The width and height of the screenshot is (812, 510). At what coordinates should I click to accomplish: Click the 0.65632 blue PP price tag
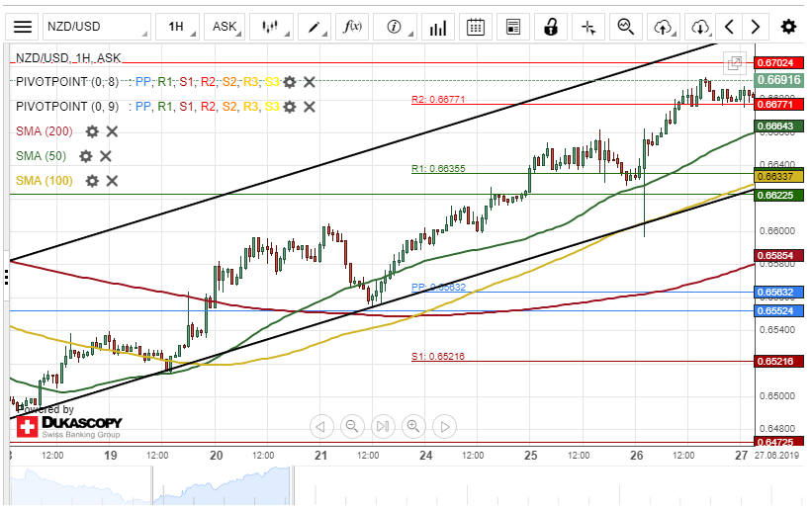pos(778,292)
